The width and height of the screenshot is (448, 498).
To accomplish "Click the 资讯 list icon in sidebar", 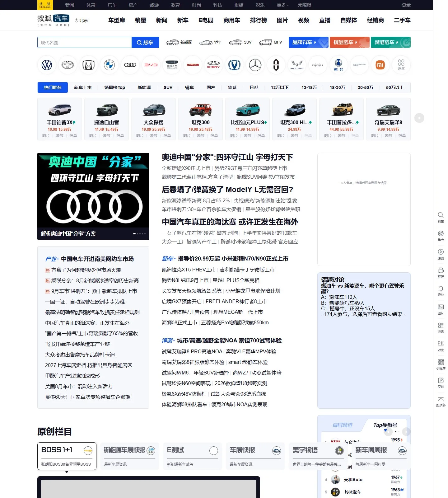I will pos(441,327).
